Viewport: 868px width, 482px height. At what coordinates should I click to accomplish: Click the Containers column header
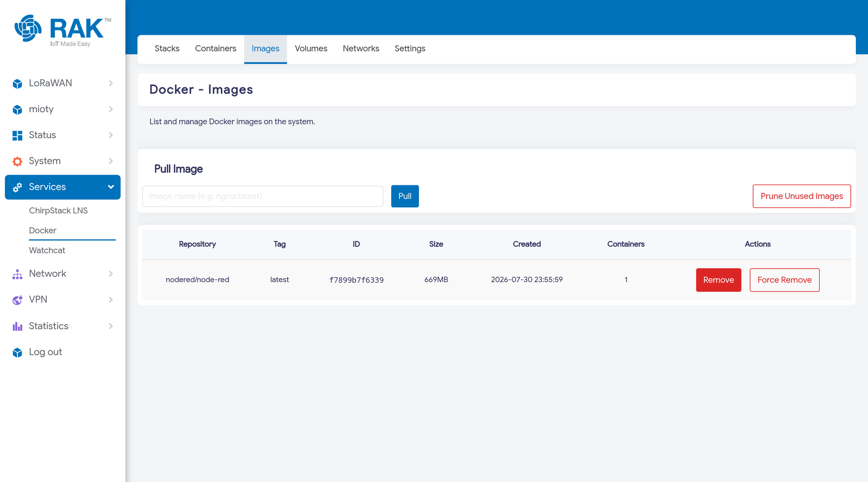pyautogui.click(x=626, y=244)
